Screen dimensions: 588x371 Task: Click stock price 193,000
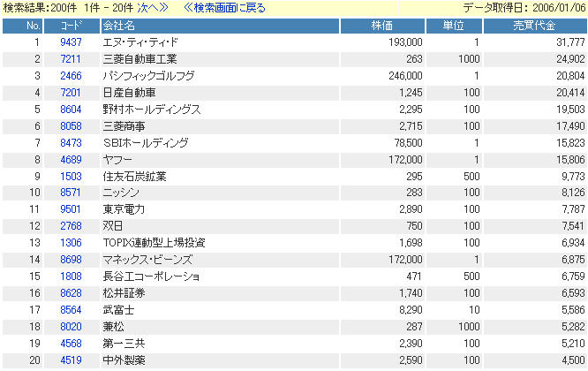tap(405, 42)
